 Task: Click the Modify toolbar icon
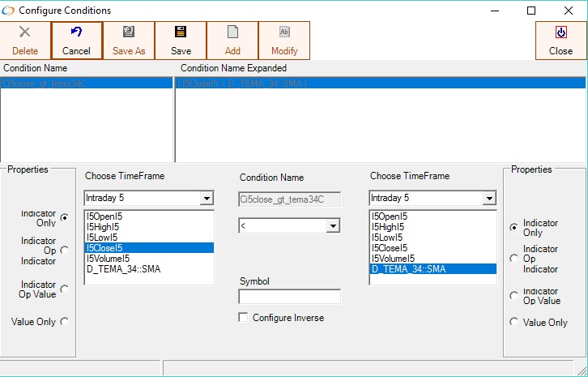tap(284, 32)
